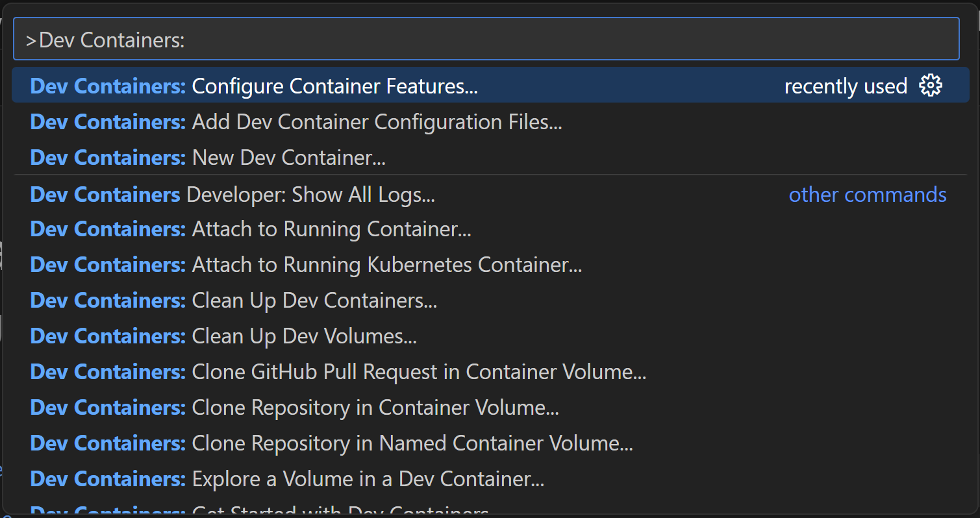Viewport: 980px width, 518px height.
Task: Select Add Dev Container Configuration Files command
Action: pos(490,122)
